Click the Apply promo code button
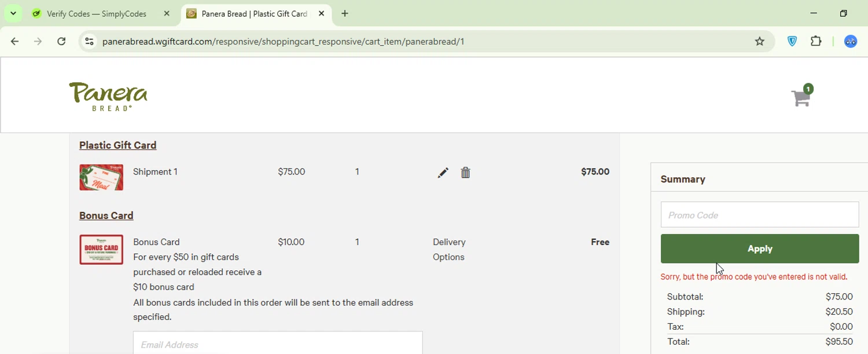The height and width of the screenshot is (354, 868). pyautogui.click(x=760, y=249)
